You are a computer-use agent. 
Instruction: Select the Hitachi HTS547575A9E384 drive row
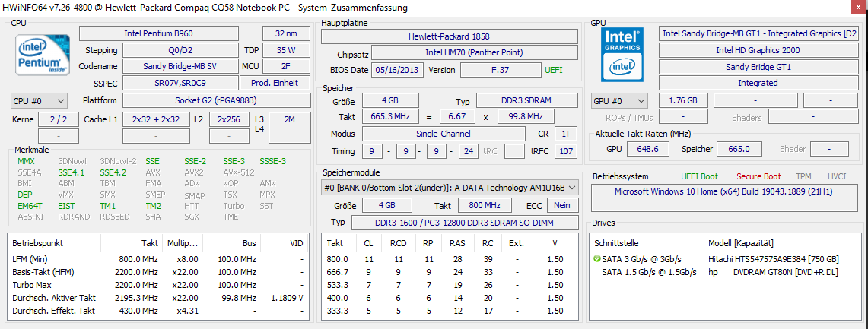pyautogui.click(x=723, y=259)
